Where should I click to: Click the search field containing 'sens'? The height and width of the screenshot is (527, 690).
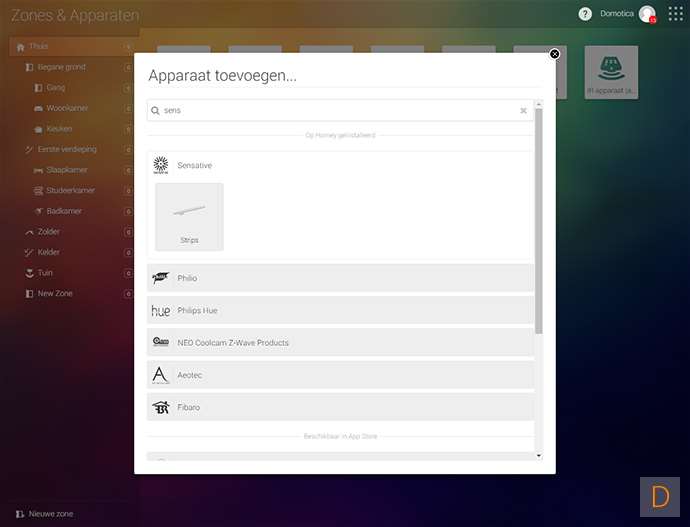340,110
